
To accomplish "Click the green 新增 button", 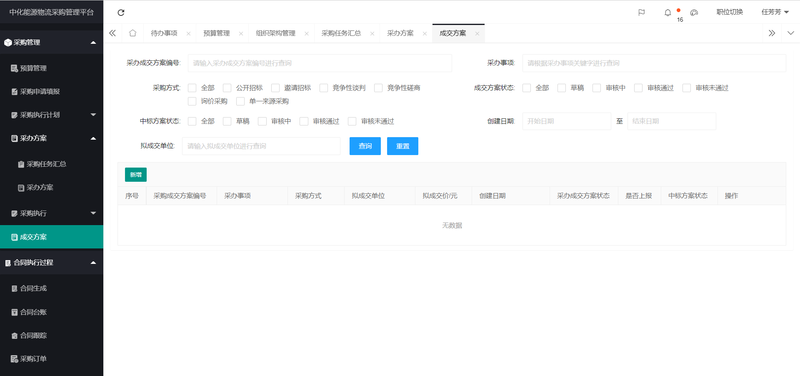I will (x=136, y=174).
